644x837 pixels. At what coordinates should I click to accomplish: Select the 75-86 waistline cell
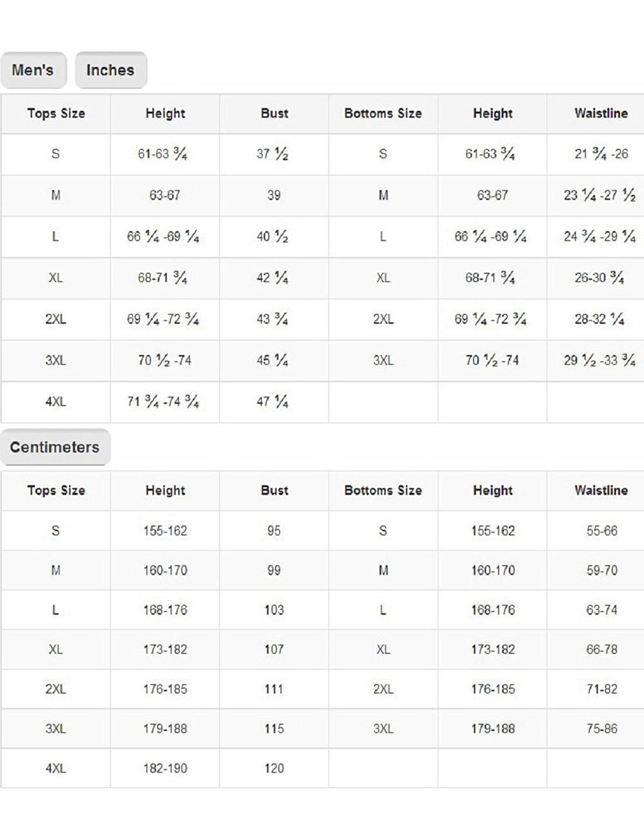[x=602, y=729]
